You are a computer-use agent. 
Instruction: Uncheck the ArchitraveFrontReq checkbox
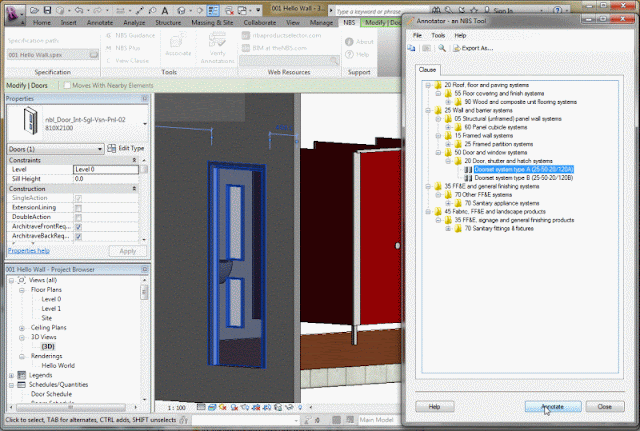click(x=78, y=227)
